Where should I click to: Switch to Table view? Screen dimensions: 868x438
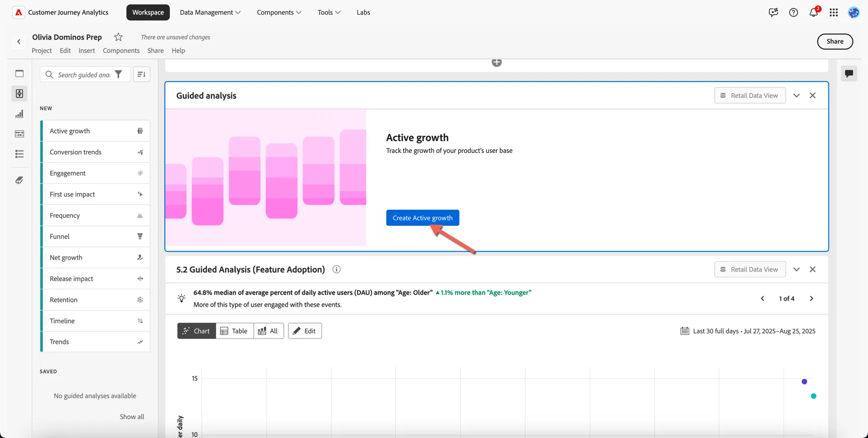[x=235, y=331]
